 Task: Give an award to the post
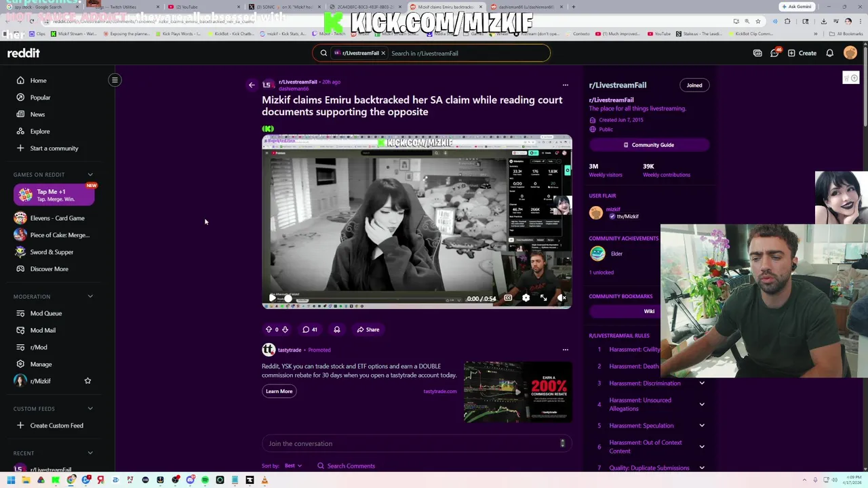coord(337,329)
